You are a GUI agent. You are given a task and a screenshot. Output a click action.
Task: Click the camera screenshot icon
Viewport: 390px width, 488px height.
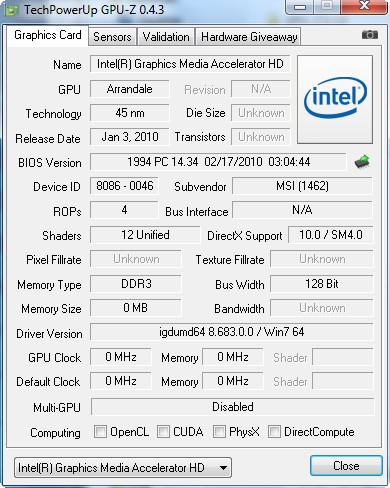click(370, 35)
